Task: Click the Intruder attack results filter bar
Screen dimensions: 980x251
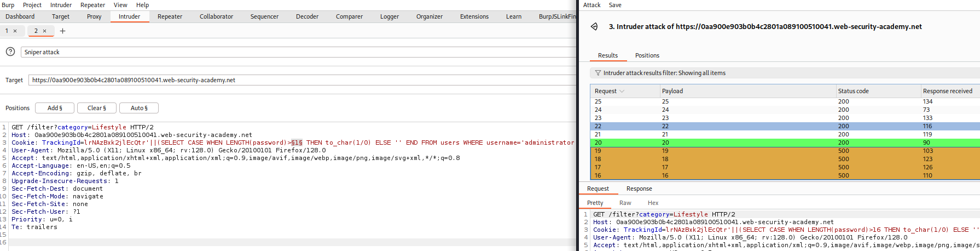Action: [x=785, y=73]
